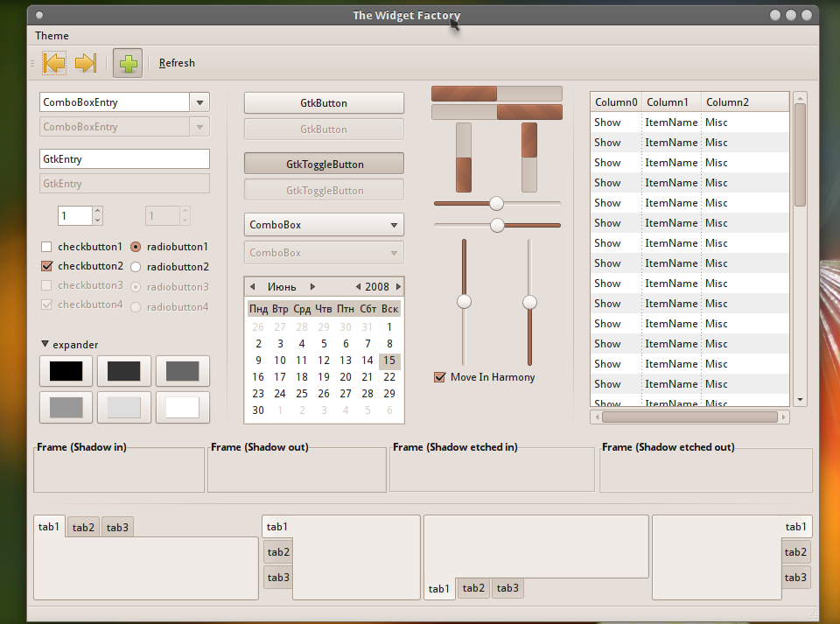The width and height of the screenshot is (840, 624).
Task: Click in the ComboBoxEntry text field
Action: tap(114, 102)
